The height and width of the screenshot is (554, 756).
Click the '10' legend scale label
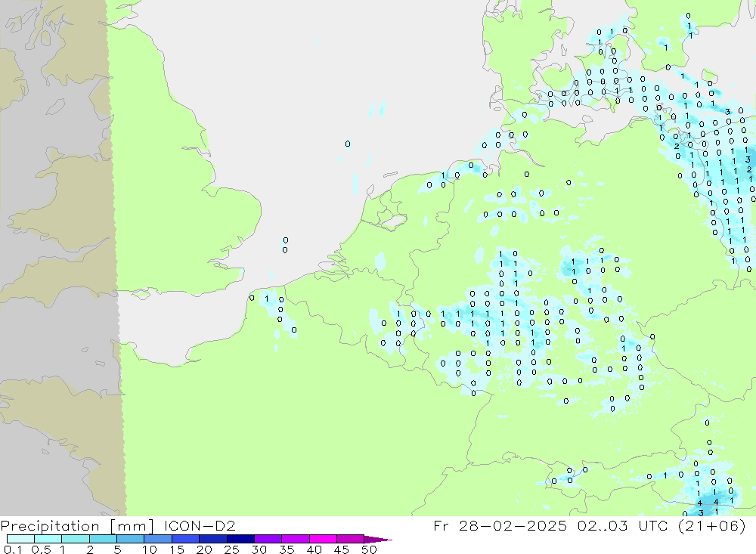(150, 549)
